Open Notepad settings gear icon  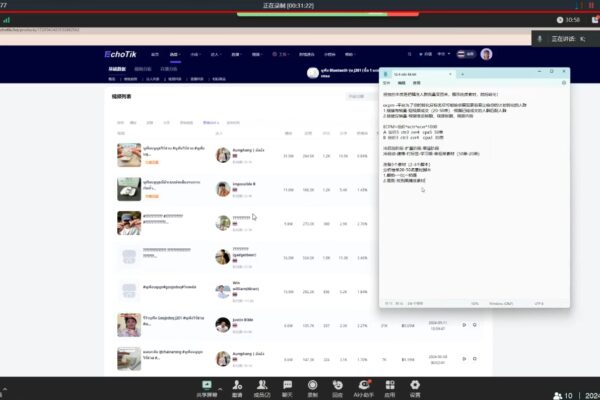coord(564,83)
